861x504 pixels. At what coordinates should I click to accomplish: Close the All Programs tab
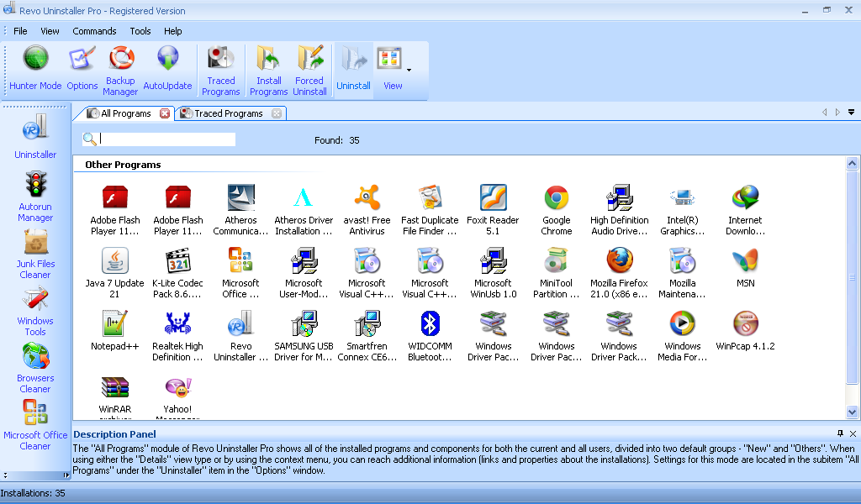click(x=165, y=113)
